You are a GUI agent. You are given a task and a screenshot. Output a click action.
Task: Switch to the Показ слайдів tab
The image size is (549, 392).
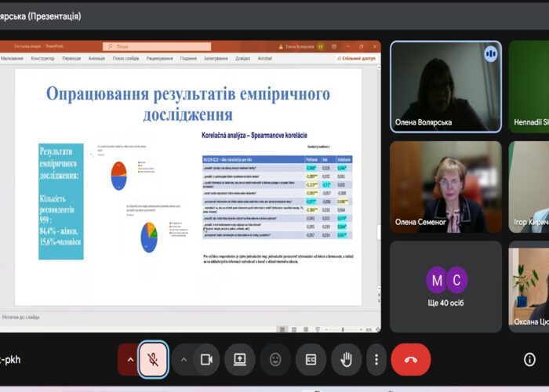[125, 58]
